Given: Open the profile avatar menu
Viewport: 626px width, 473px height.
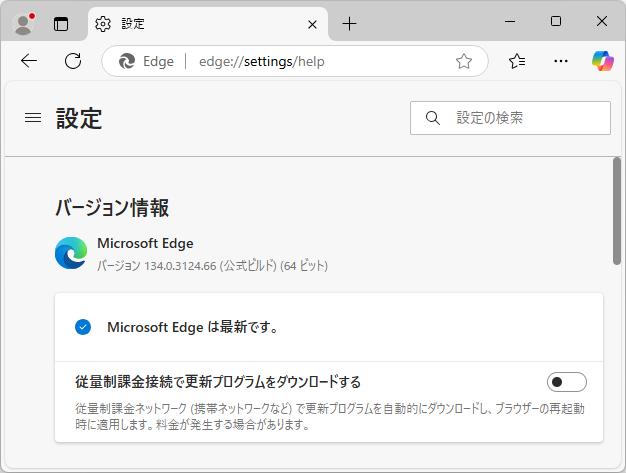Looking at the screenshot, I should 23,24.
